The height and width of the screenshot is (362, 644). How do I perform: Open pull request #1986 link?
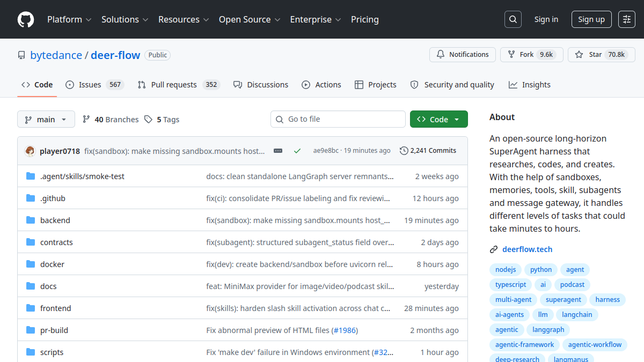click(345, 330)
